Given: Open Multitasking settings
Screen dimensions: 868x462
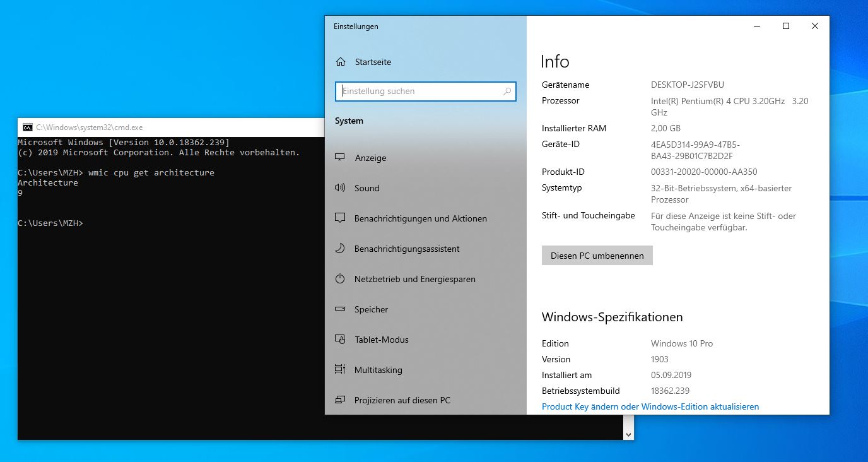Looking at the screenshot, I should (426, 370).
